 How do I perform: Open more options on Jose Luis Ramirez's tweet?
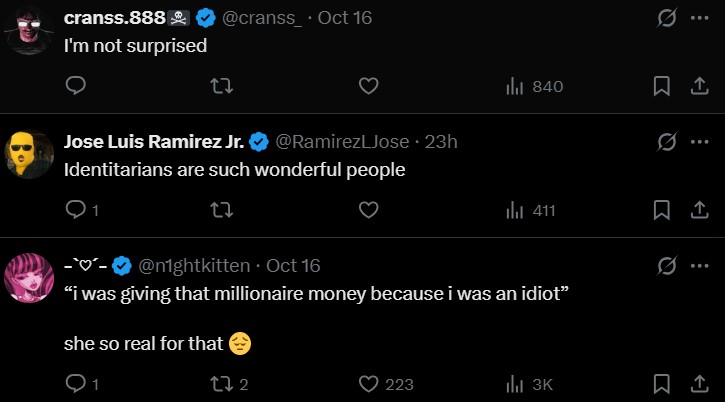click(699, 142)
